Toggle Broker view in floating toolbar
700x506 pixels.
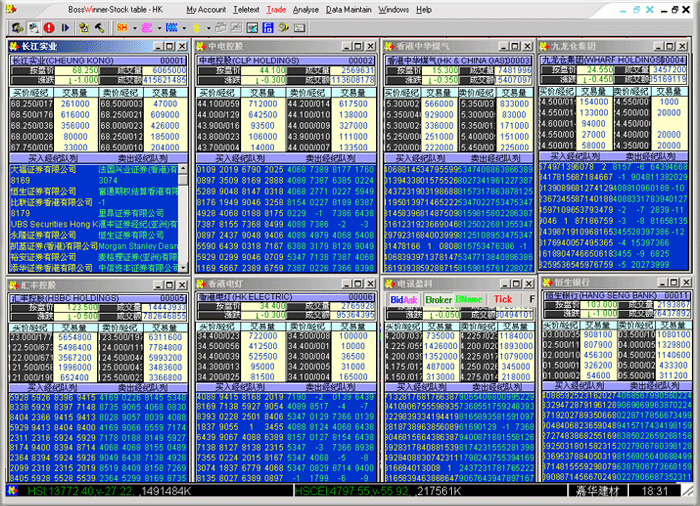pos(438,300)
